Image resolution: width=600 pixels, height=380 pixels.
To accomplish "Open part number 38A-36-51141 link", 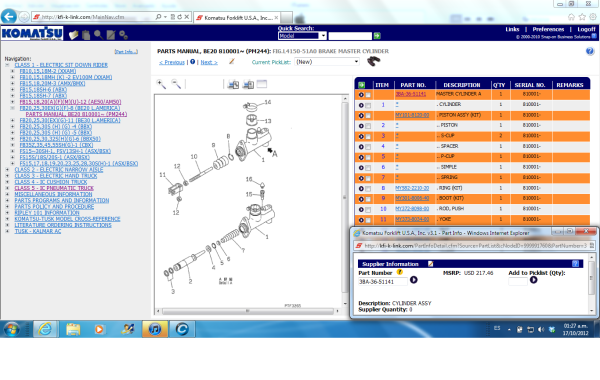I will [x=410, y=94].
